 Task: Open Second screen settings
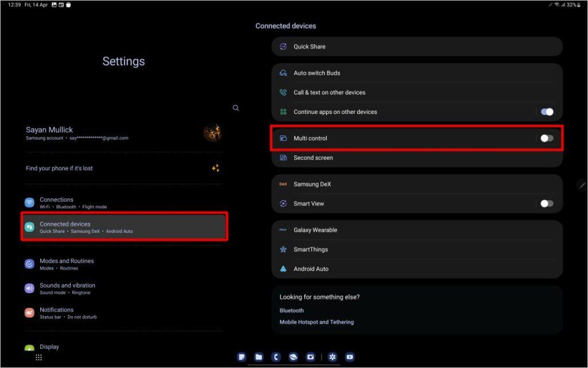click(417, 158)
